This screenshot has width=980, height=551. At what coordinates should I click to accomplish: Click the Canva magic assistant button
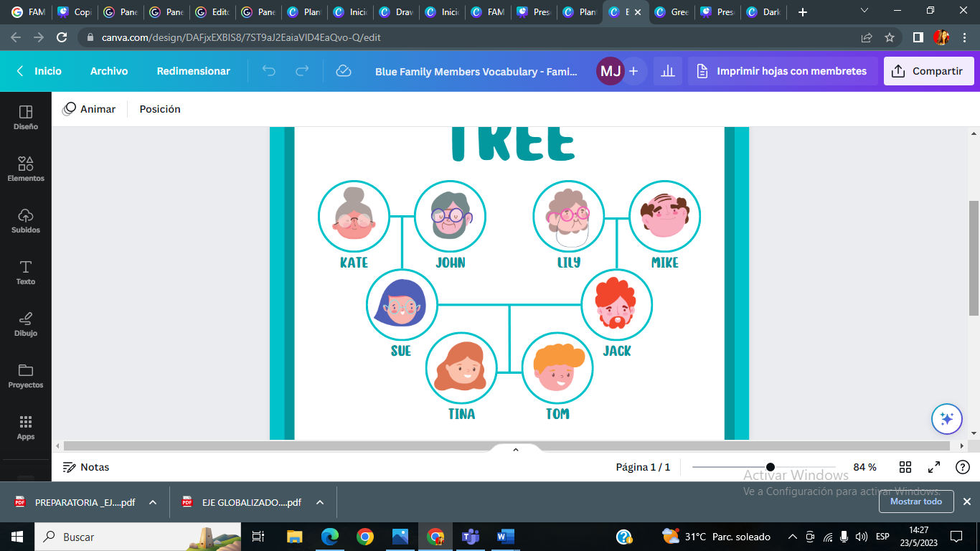click(x=946, y=419)
